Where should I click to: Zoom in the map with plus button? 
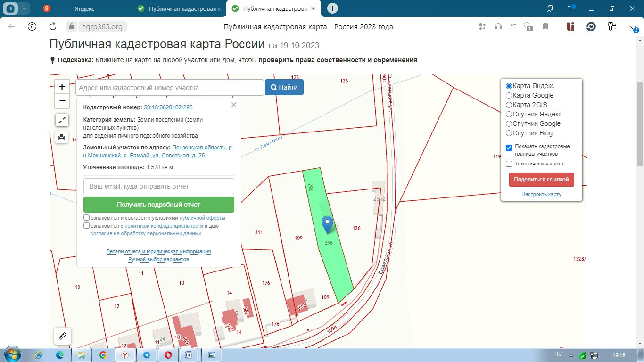click(62, 87)
